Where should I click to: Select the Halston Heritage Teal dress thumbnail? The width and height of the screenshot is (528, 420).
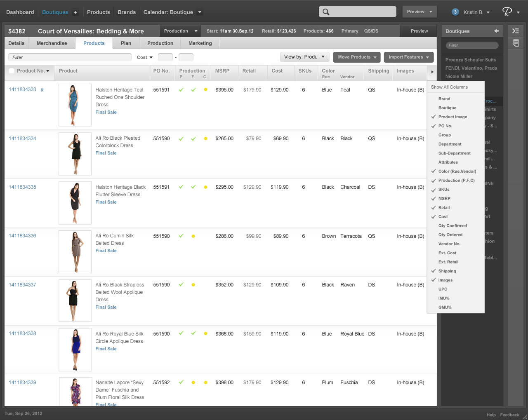tap(75, 105)
